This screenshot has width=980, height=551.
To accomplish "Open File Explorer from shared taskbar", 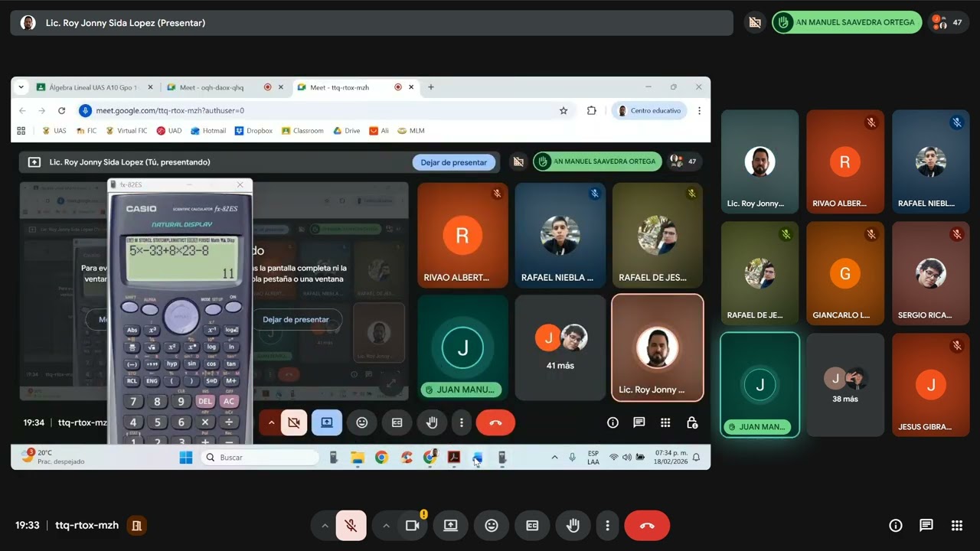I will click(x=358, y=458).
